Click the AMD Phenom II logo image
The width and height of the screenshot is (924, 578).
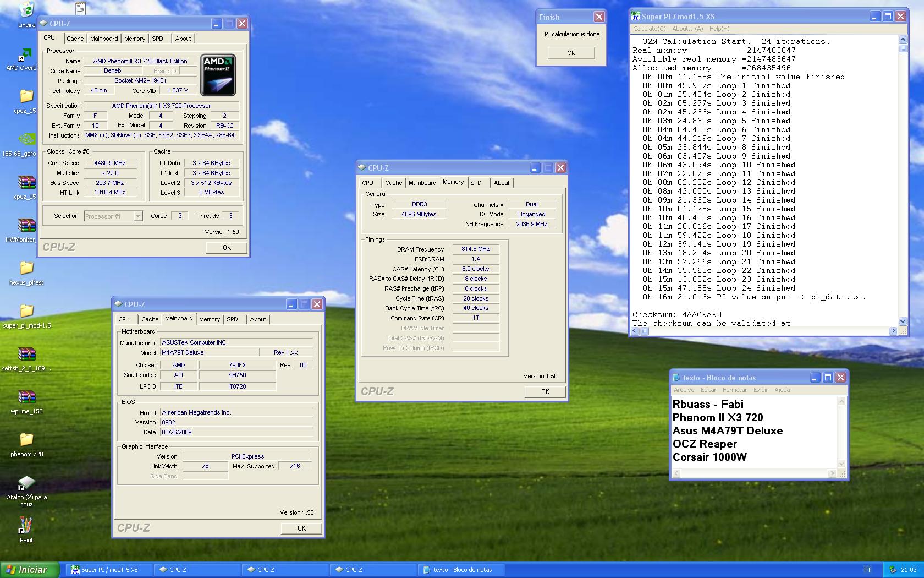pos(218,75)
